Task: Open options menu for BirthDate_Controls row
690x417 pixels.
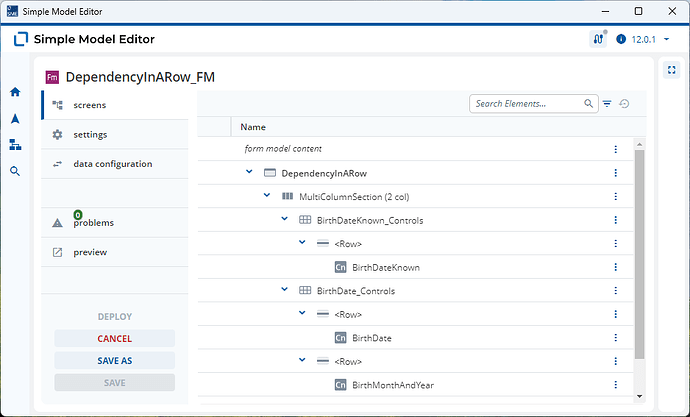Action: point(616,291)
